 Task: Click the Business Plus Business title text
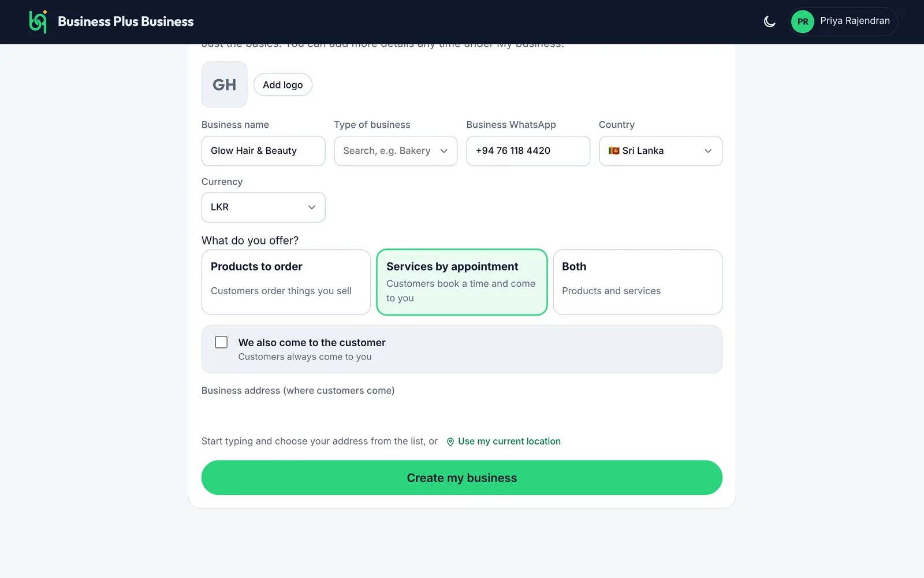[x=125, y=21]
